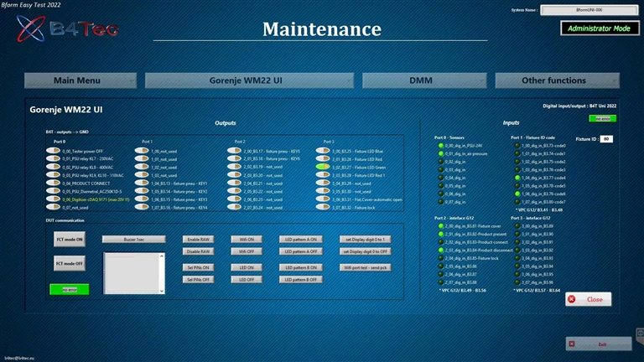644x362 pixels.
Task: Click the LED OFF button
Action: point(247,280)
